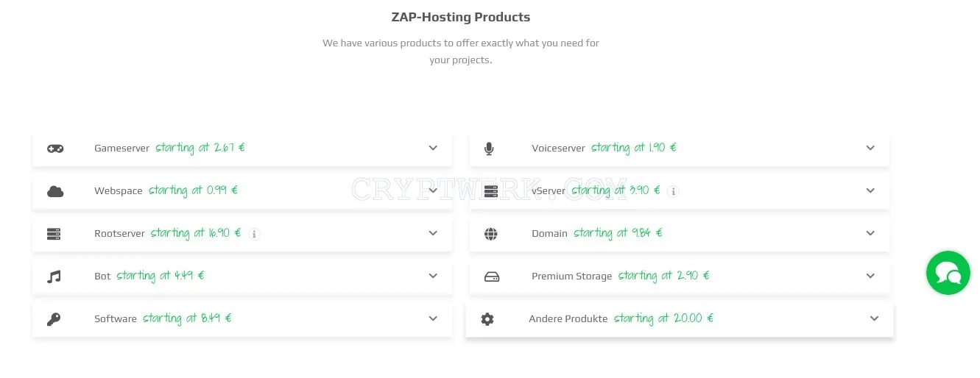Expand the Gameserver row chevron
The height and width of the screenshot is (378, 980).
(x=433, y=148)
